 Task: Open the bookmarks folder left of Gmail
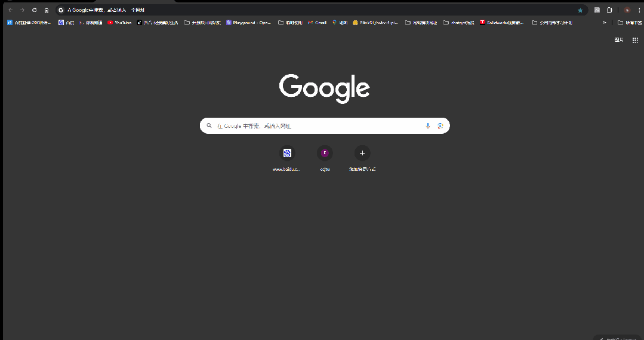click(x=290, y=23)
